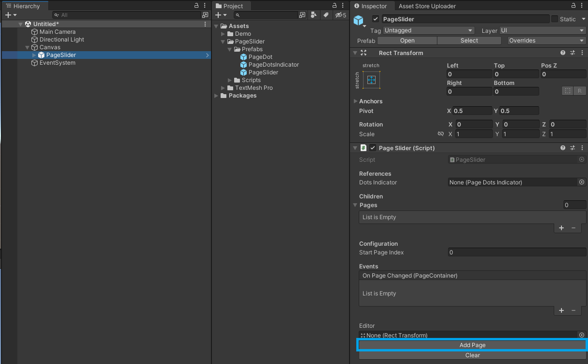Image resolution: width=588 pixels, height=364 pixels.
Task: Toggle hidden packages visibility in Project
Action: (x=341, y=15)
